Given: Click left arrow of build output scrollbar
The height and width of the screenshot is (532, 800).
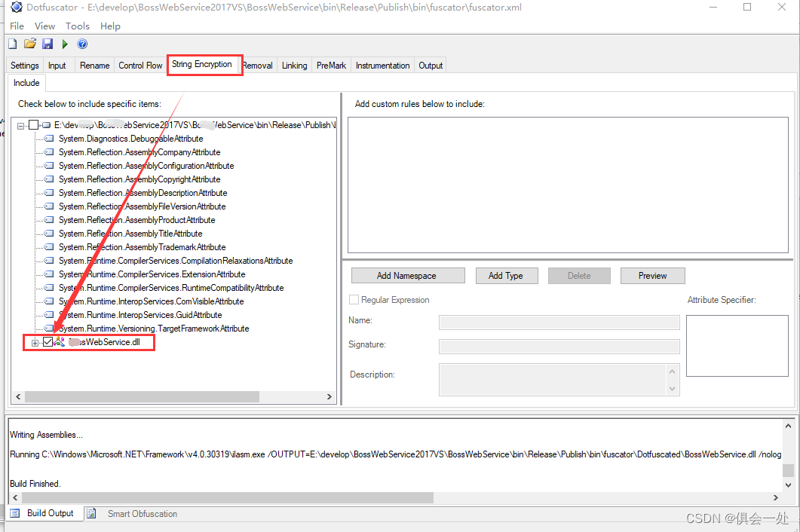Looking at the screenshot, I should pyautogui.click(x=15, y=497).
